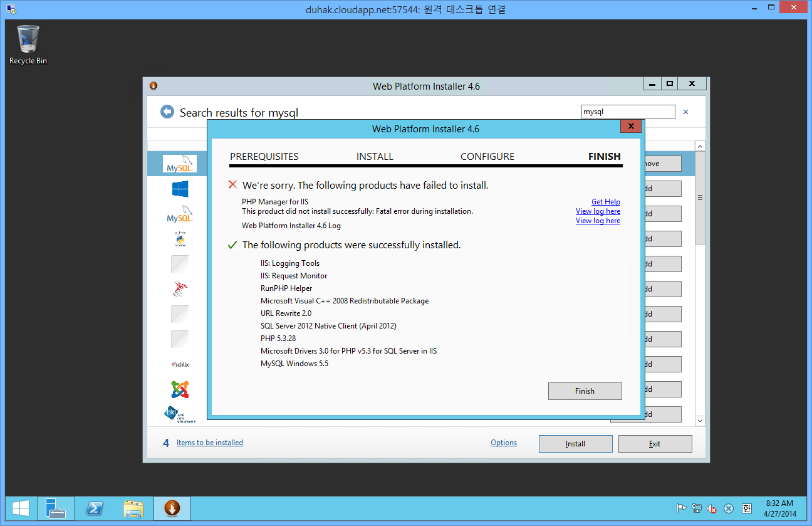Launch PowerShell from the taskbar

pos(95,508)
